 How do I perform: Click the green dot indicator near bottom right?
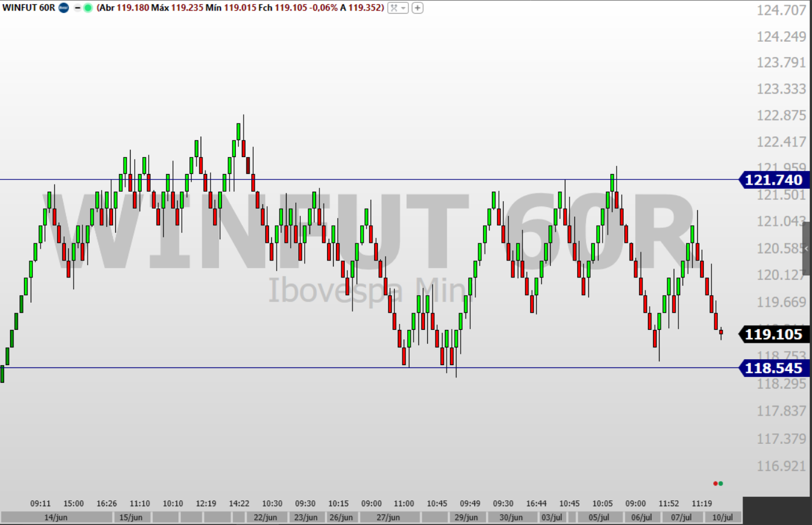(721, 483)
